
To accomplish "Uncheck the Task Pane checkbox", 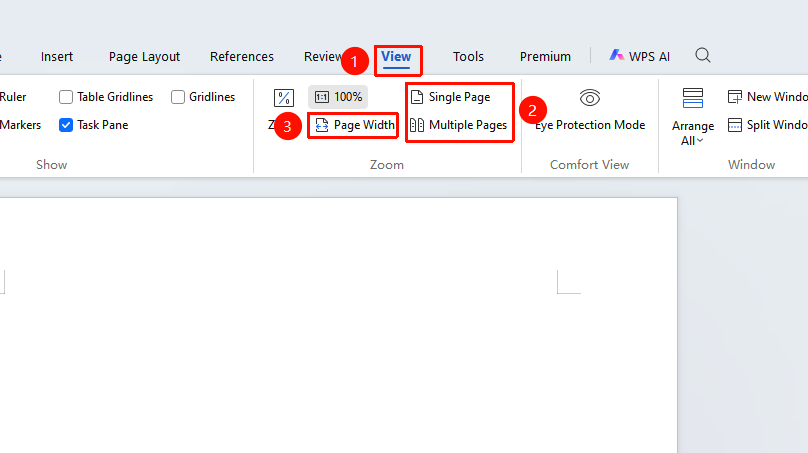I will pyautogui.click(x=65, y=125).
